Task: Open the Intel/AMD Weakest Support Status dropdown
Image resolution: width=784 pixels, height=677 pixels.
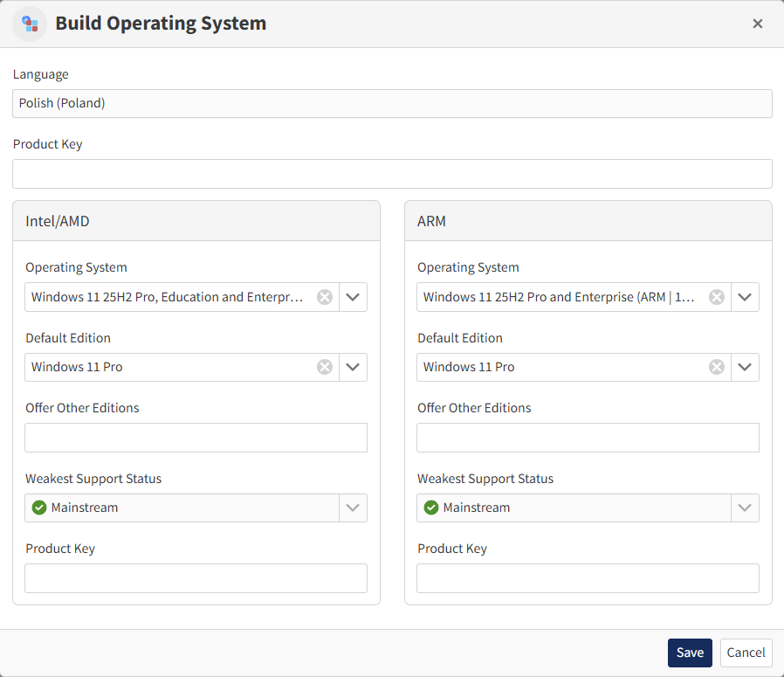Action: pyautogui.click(x=353, y=507)
